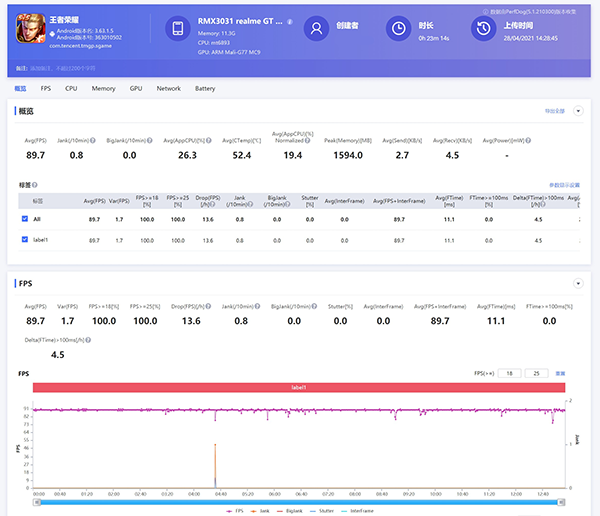Open the Battery tab
Screen dimensions: 600x516
pyautogui.click(x=205, y=89)
